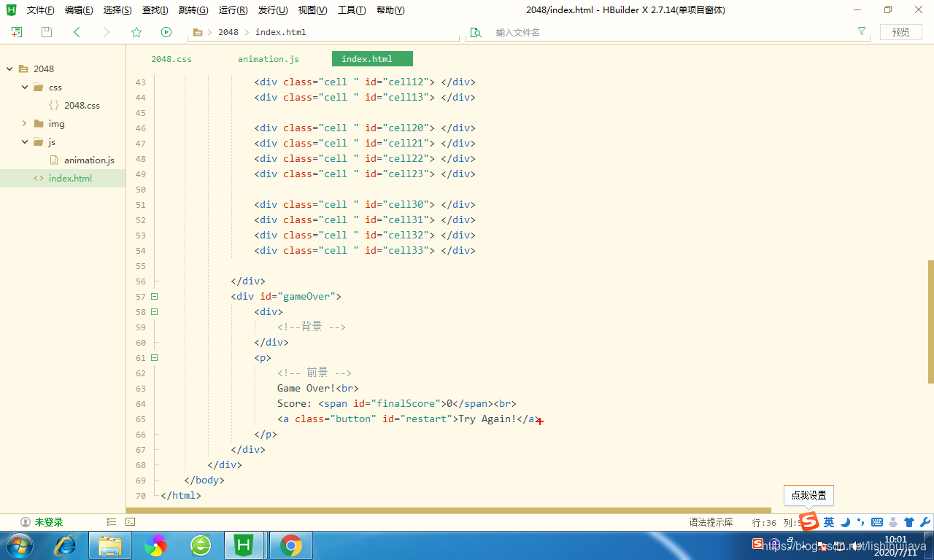Toggle the Sogou punctuation mode icon
This screenshot has width=934, height=560.
[861, 522]
